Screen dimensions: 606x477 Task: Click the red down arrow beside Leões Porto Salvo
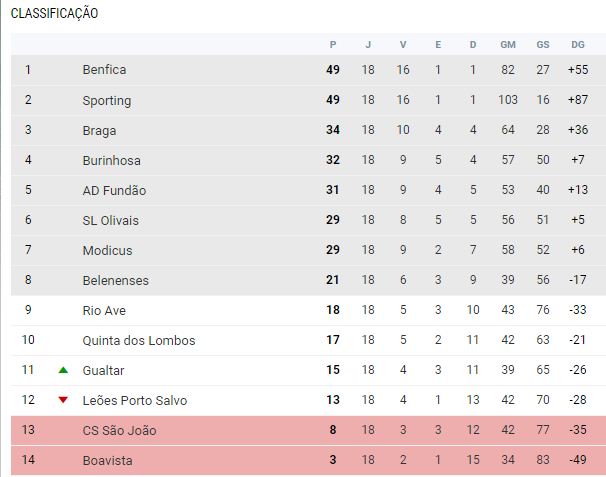(x=63, y=400)
